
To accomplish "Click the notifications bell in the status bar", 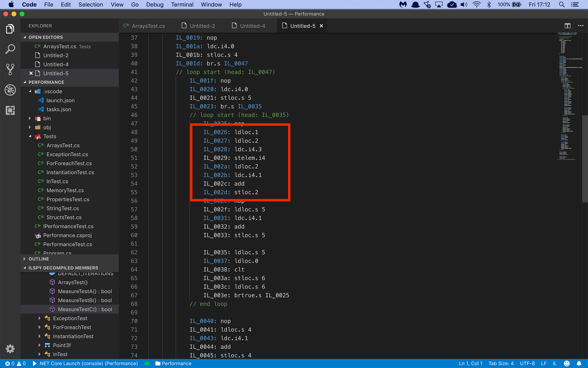I will 579,363.
